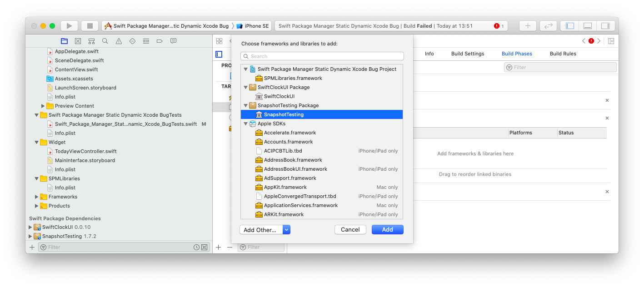Stop the running build with the Stop button
Viewport: 644px width, 287px height.
(x=90, y=26)
